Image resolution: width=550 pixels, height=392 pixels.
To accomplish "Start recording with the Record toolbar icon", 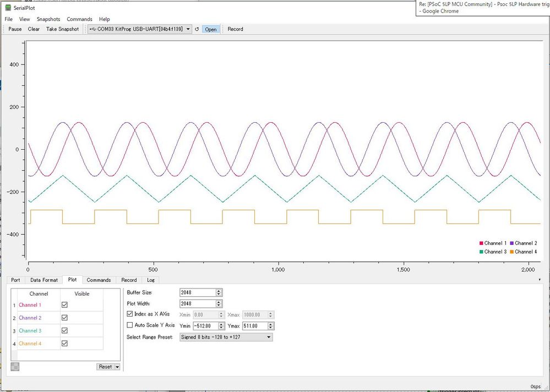I will [235, 29].
